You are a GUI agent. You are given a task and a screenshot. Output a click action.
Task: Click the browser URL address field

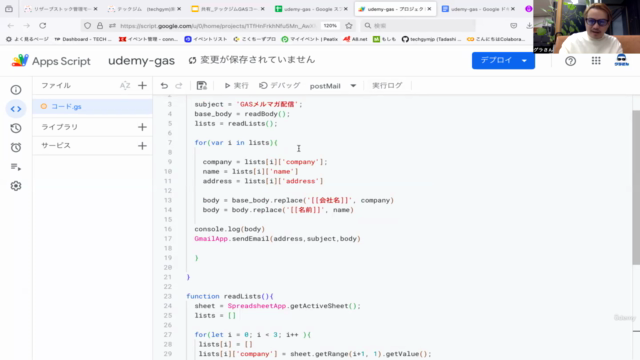[x=218, y=26]
